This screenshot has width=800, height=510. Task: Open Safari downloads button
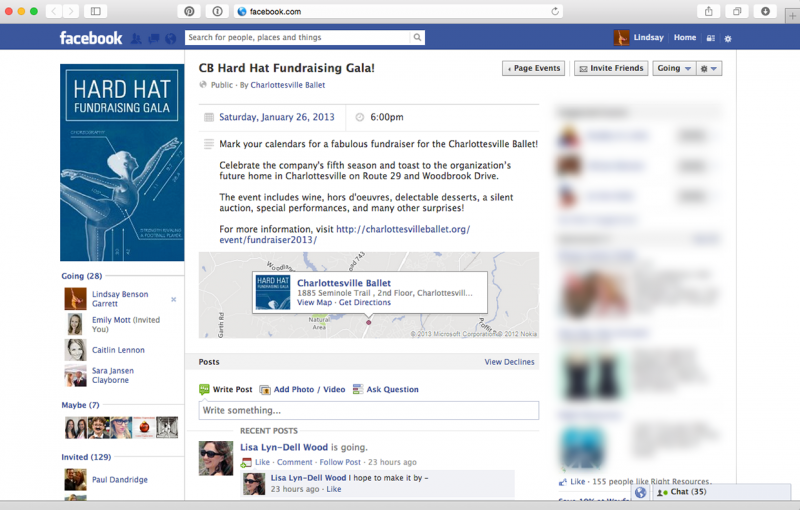pos(765,11)
